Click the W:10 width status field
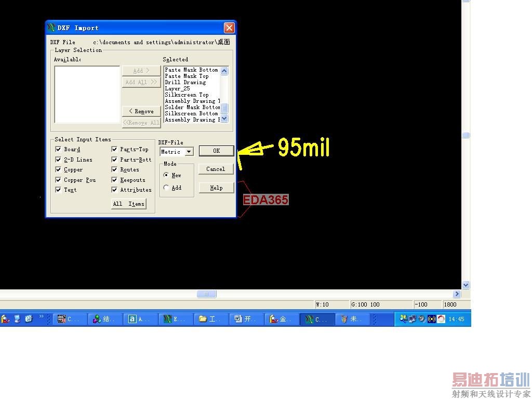Viewport: 532px width, 399px height. tap(332, 304)
